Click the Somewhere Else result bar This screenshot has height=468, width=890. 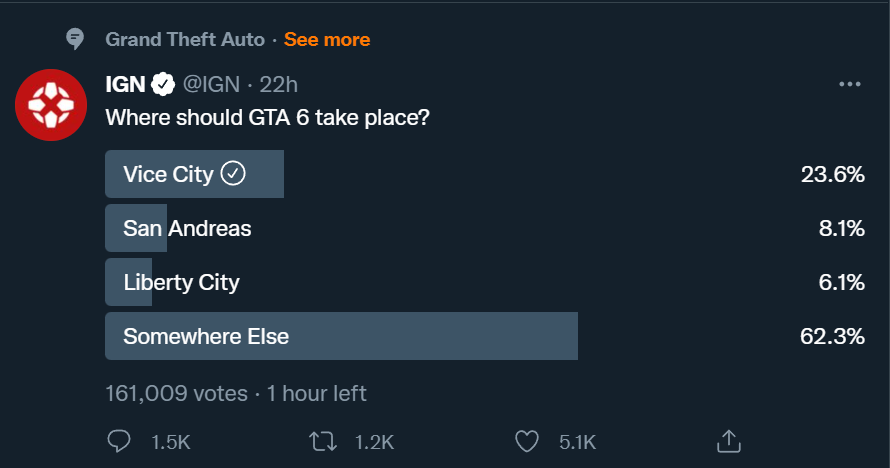click(x=341, y=336)
